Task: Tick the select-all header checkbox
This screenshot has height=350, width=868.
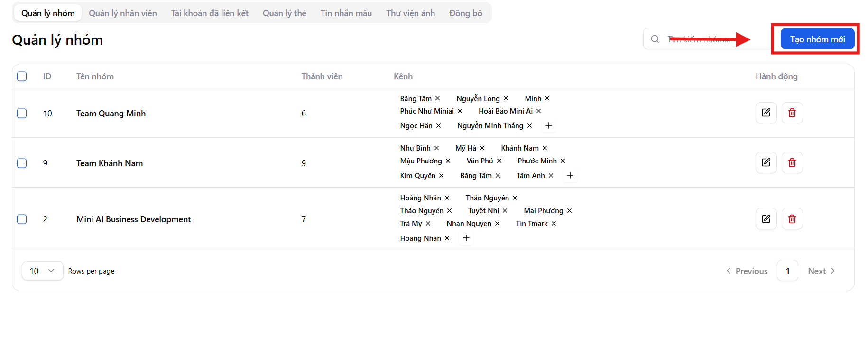Action: pyautogui.click(x=22, y=76)
